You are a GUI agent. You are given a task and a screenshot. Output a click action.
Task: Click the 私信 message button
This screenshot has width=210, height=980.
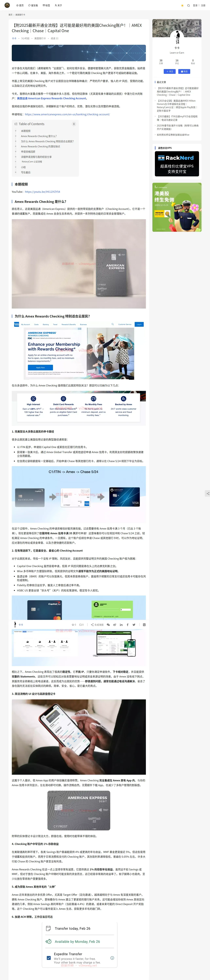point(184,72)
